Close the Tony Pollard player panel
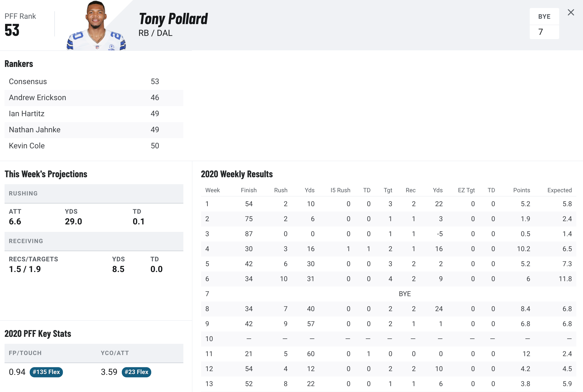Screen dimensions: 583x392 [571, 12]
